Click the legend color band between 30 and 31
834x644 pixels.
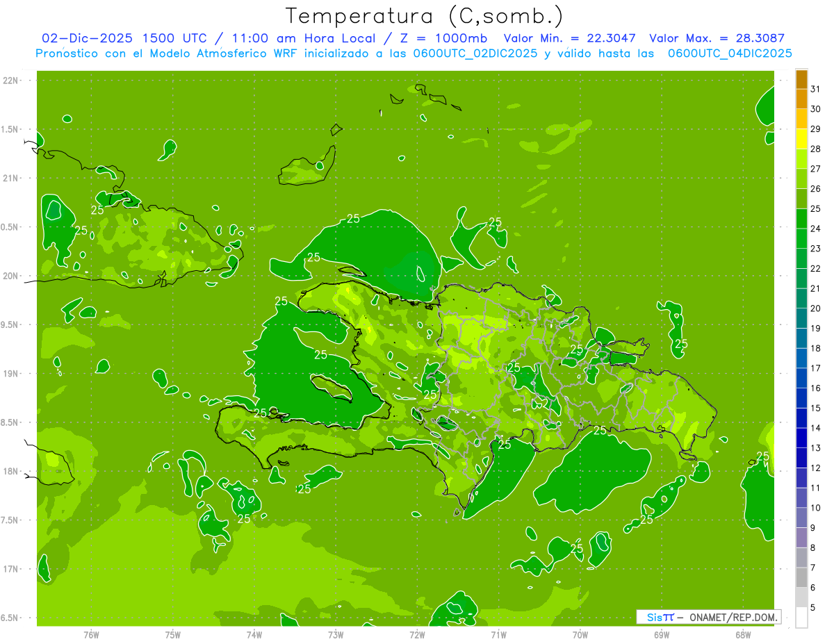801,99
